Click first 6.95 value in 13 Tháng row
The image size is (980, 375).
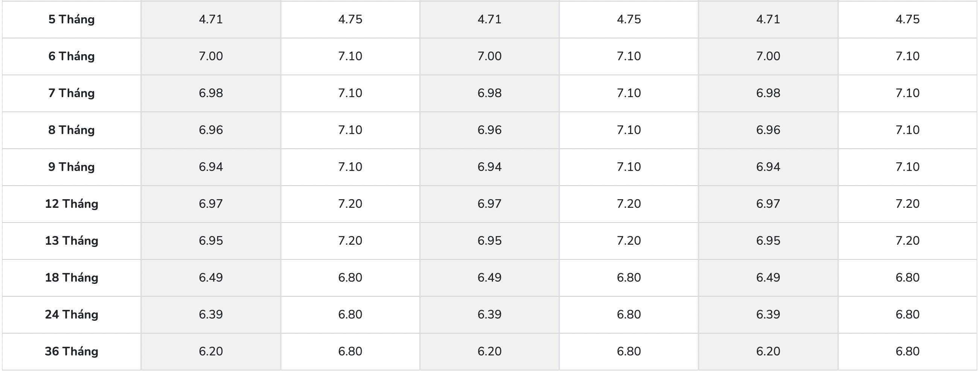(x=211, y=241)
